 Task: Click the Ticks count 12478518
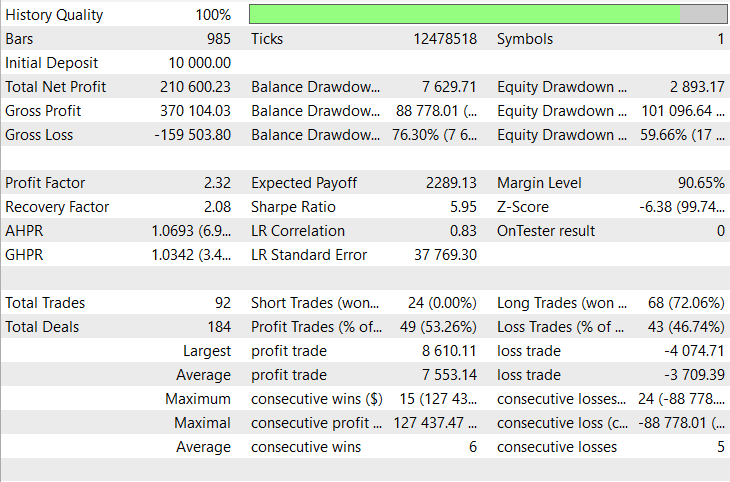pos(444,39)
